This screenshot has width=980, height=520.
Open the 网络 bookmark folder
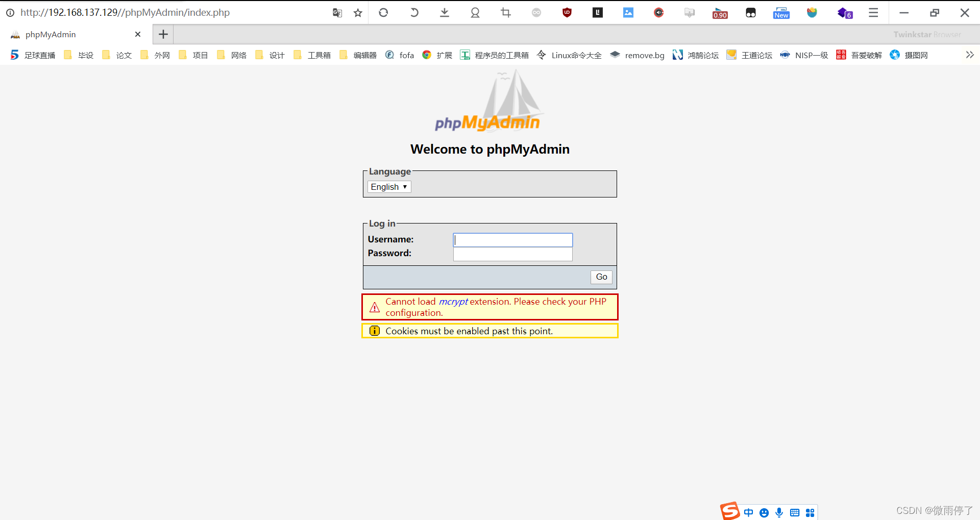point(232,55)
